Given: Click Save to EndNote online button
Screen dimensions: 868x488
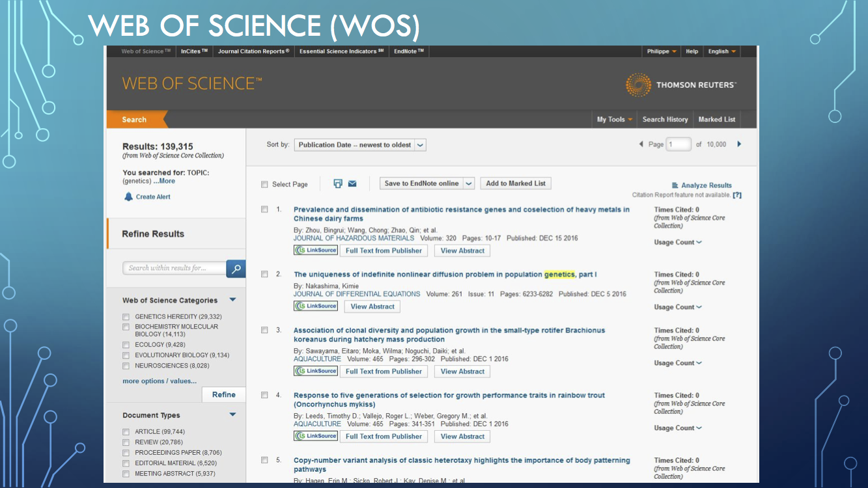Looking at the screenshot, I should click(x=421, y=183).
